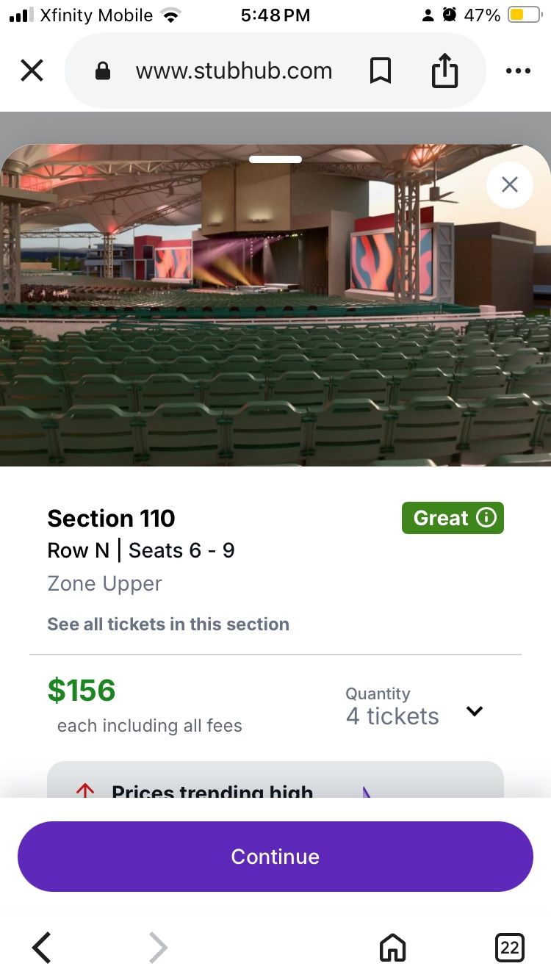The image size is (551, 980).
Task: Select the 4 tickets quantity field
Action: click(x=392, y=716)
